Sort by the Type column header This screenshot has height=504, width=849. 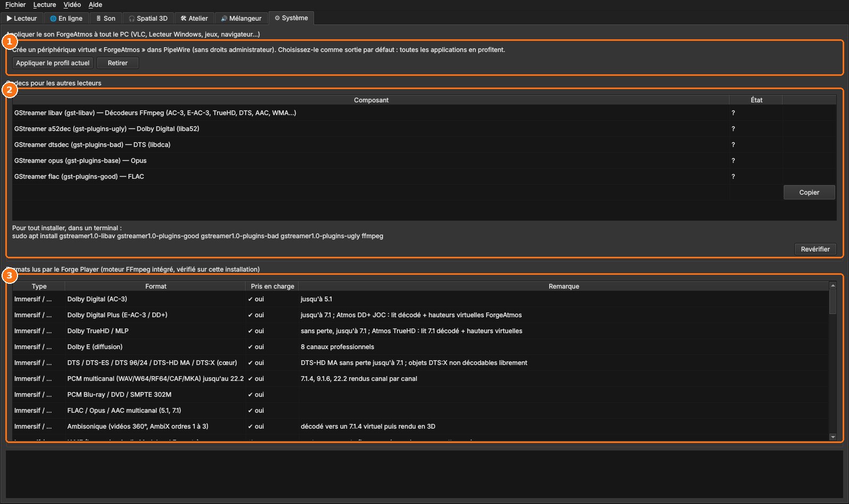click(x=39, y=286)
